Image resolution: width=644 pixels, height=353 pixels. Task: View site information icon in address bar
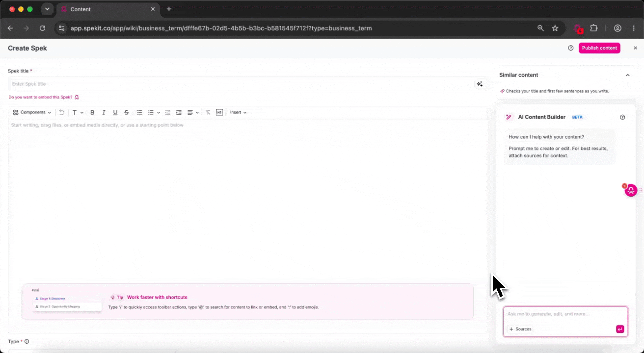click(x=61, y=28)
